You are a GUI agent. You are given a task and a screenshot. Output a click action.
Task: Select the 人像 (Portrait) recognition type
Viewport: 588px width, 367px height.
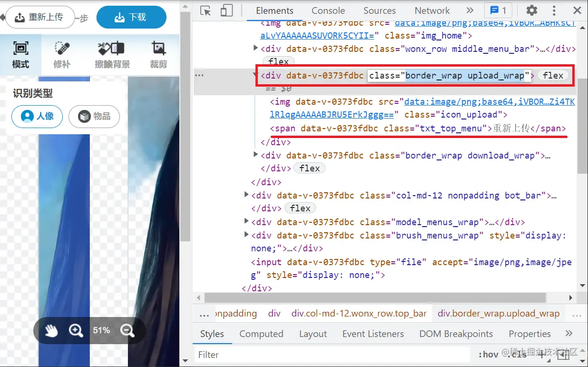(x=37, y=117)
